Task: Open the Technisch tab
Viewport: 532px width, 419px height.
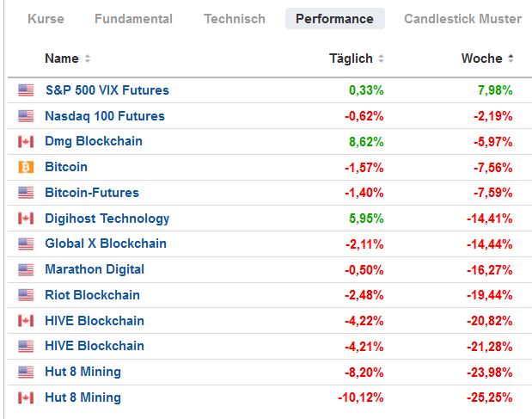Action: tap(234, 19)
